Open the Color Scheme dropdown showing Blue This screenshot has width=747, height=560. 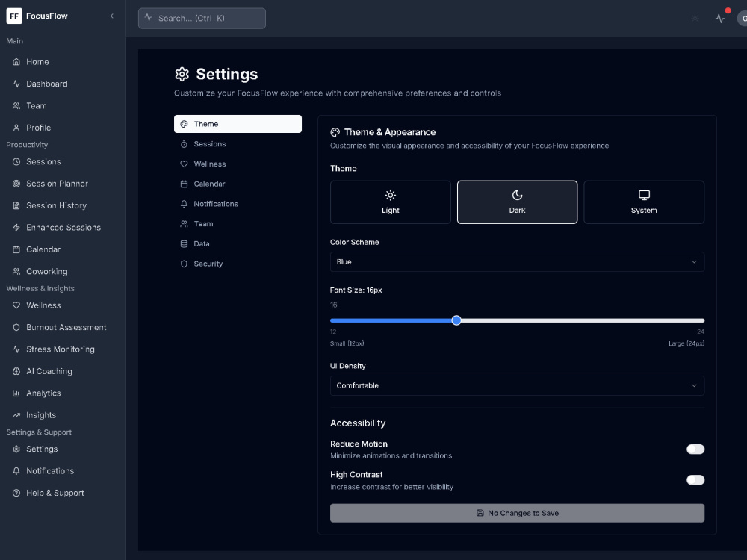(x=517, y=261)
